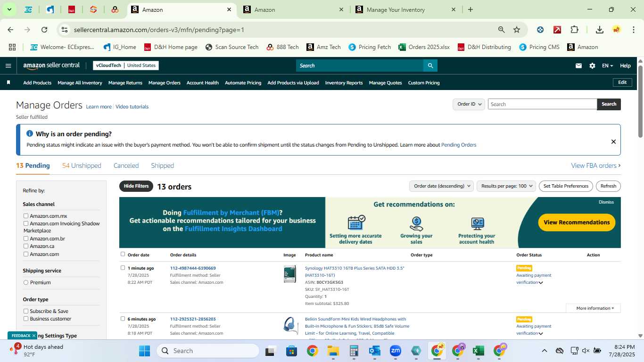Click Set Table Preferences button

[566, 186]
